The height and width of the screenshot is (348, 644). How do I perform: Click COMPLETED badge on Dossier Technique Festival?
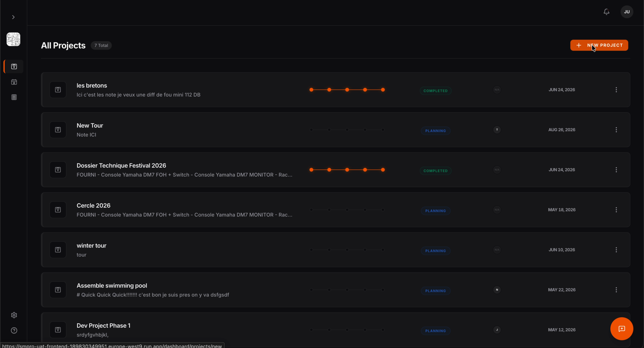[436, 171]
